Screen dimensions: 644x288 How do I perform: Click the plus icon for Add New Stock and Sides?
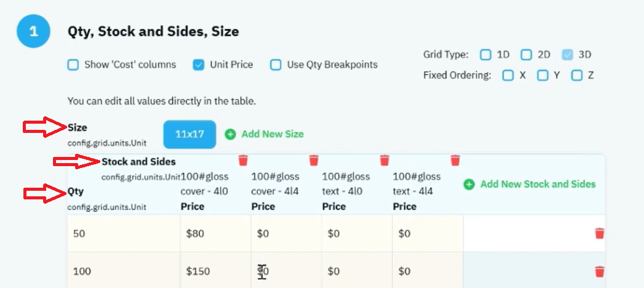pos(469,185)
